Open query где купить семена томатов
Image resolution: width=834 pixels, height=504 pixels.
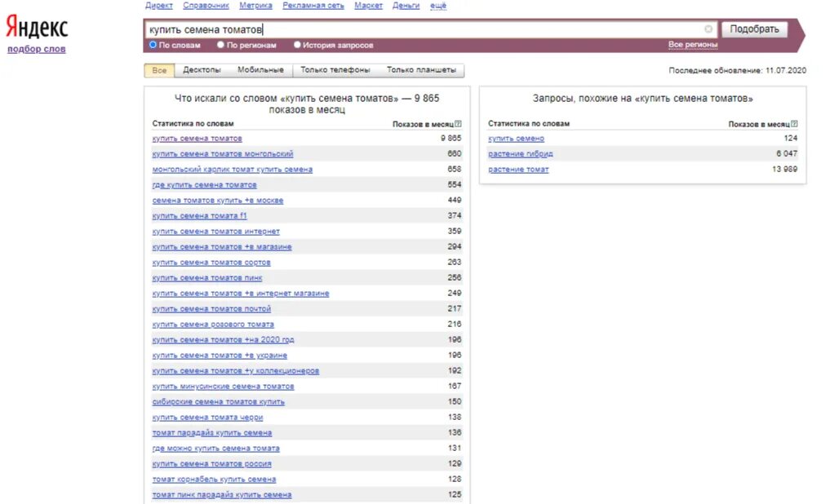click(x=204, y=184)
